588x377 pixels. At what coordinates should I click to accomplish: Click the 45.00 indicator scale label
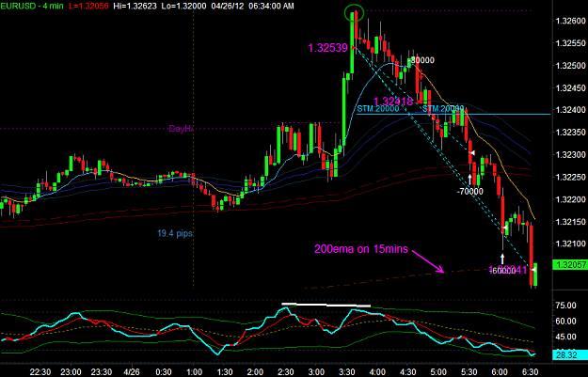pyautogui.click(x=565, y=337)
